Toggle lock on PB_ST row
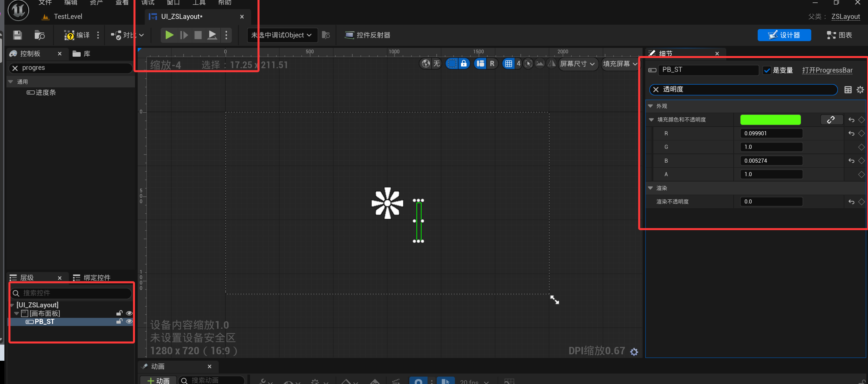Image resolution: width=868 pixels, height=384 pixels. tap(119, 322)
